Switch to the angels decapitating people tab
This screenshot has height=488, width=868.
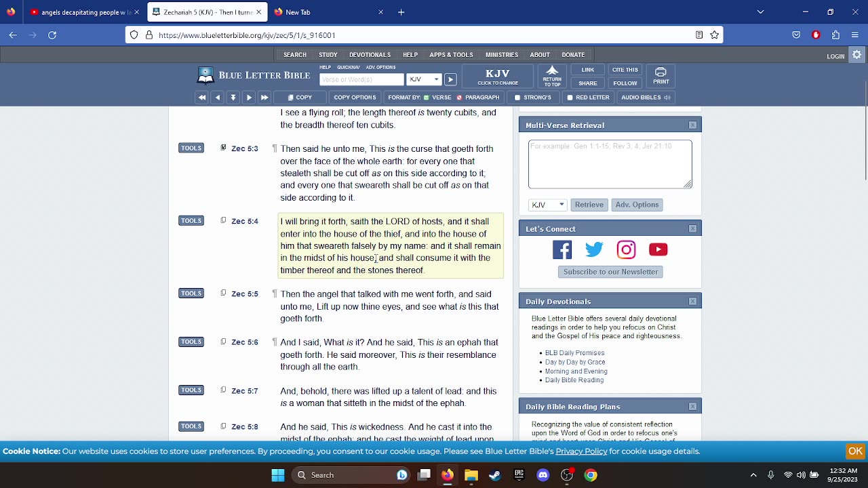[x=85, y=12]
